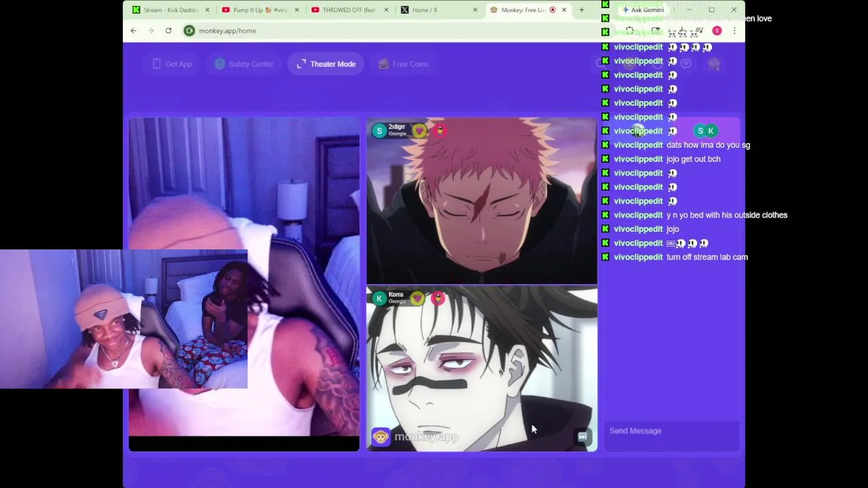Click Korra's K profile avatar

379,298
